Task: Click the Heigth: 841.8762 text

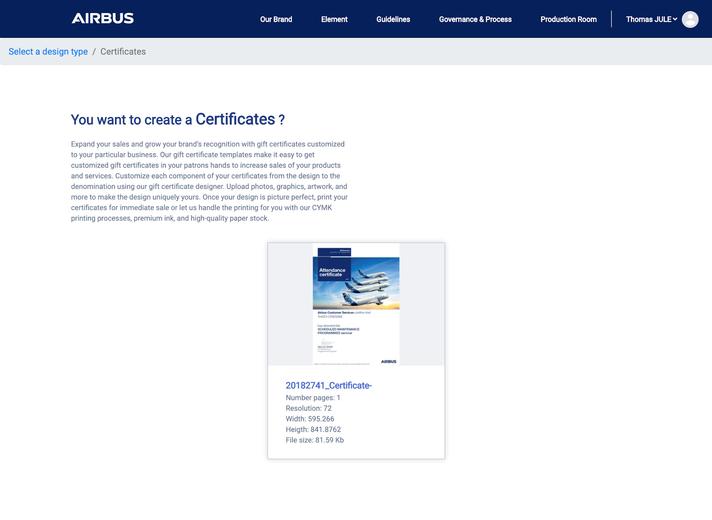Action: pos(313,429)
